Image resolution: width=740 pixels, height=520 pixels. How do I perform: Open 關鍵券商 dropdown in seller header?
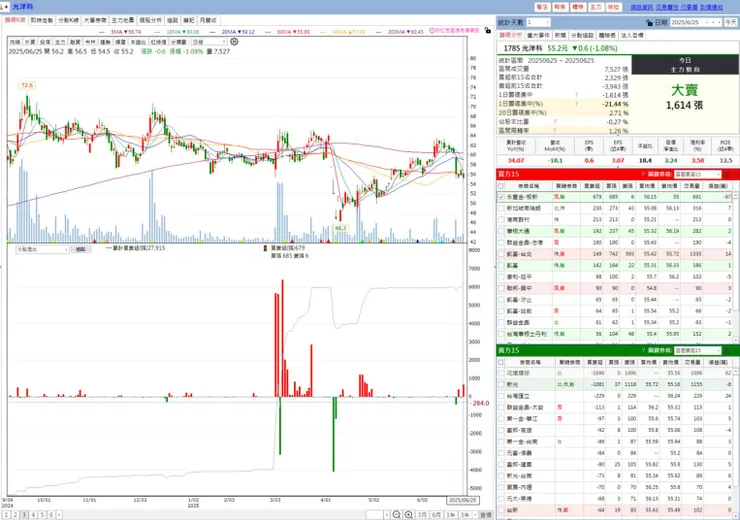698,351
